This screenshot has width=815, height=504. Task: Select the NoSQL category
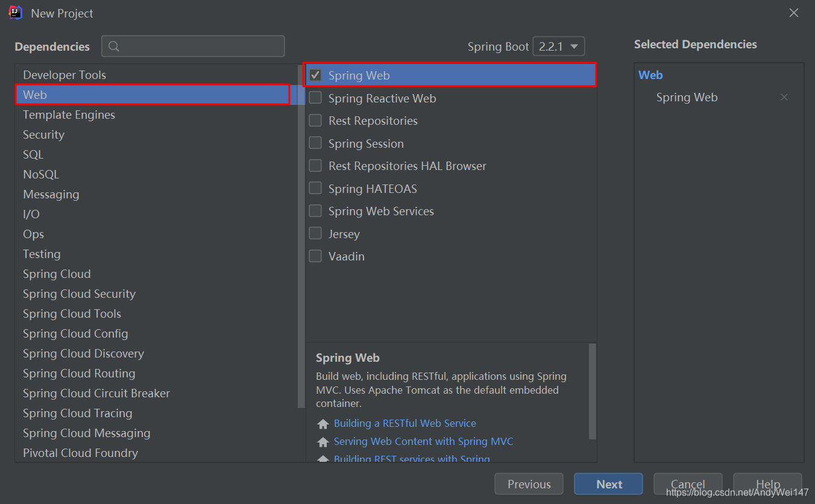pyautogui.click(x=157, y=174)
